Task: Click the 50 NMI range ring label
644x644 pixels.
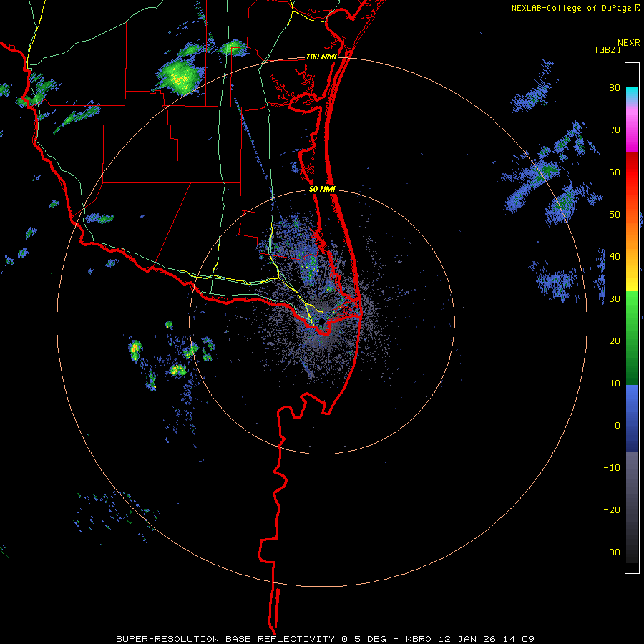Action: [x=322, y=190]
